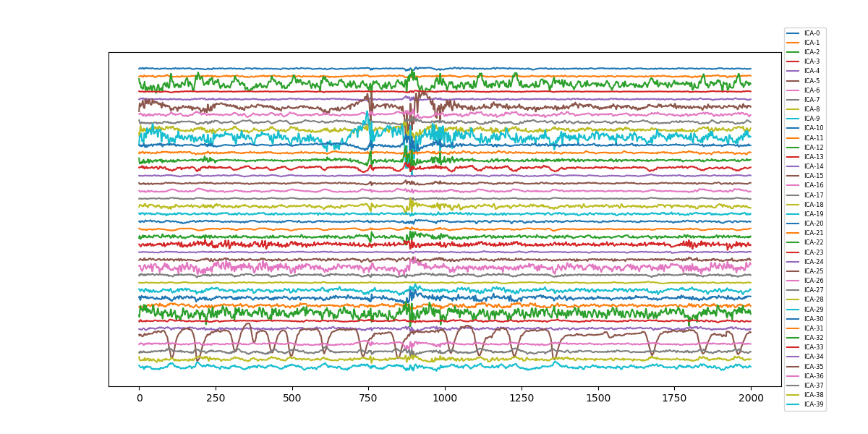
Task: Click the ICA-17 legend entry
Action: [x=813, y=195]
